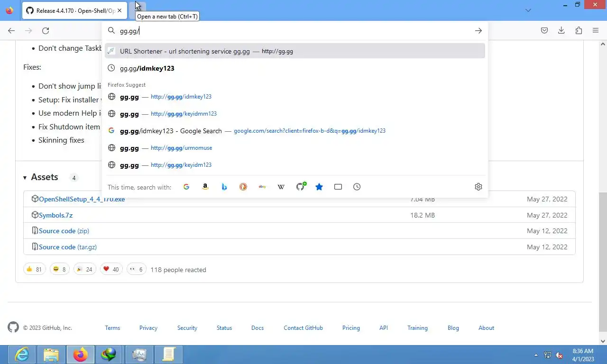Close the Release 4.4.170 tab

(120, 10)
